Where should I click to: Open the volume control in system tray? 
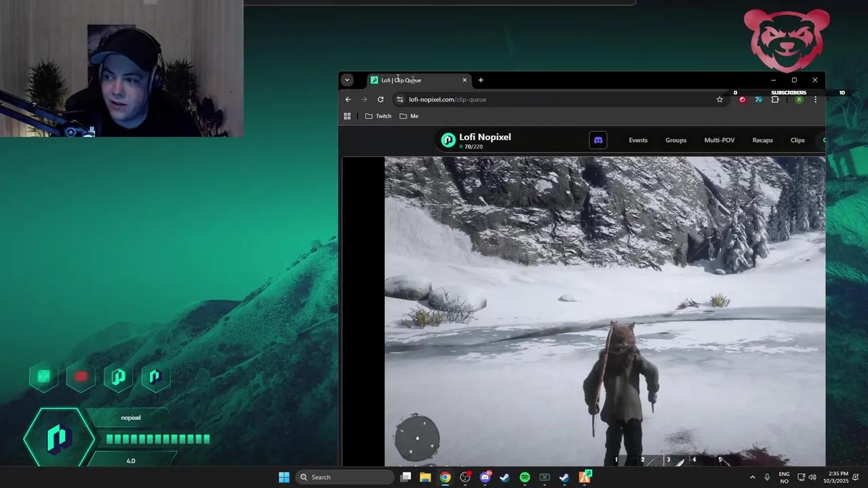tap(812, 477)
